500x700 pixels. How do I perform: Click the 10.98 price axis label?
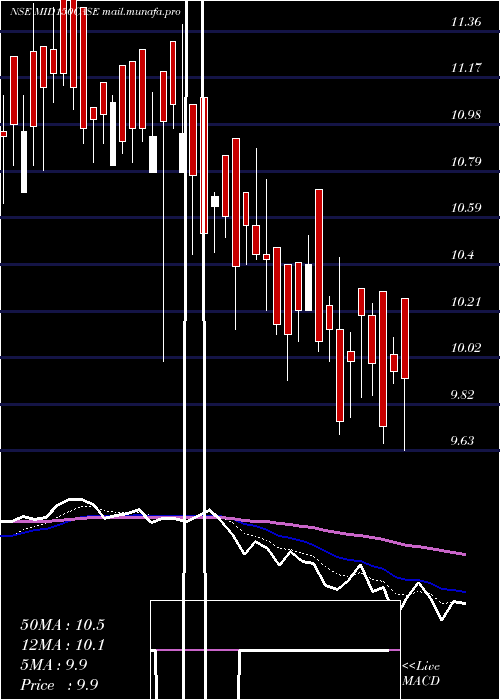click(466, 115)
